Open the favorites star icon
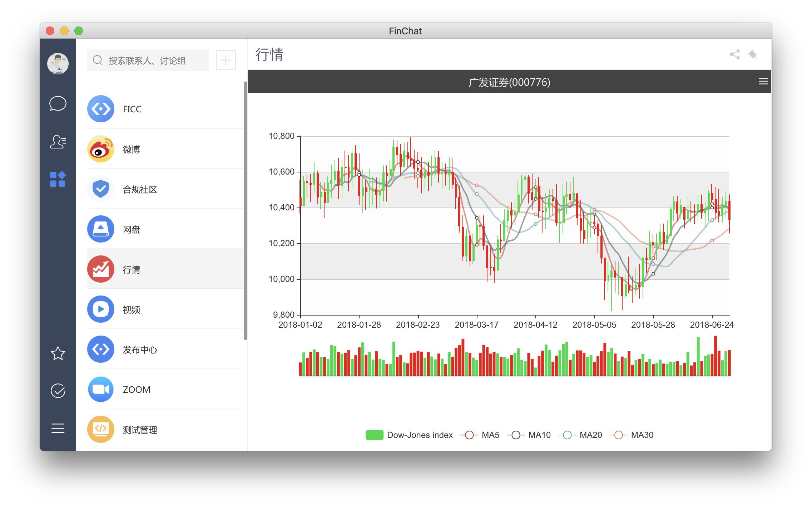Viewport: 812px width, 508px height. (x=58, y=353)
